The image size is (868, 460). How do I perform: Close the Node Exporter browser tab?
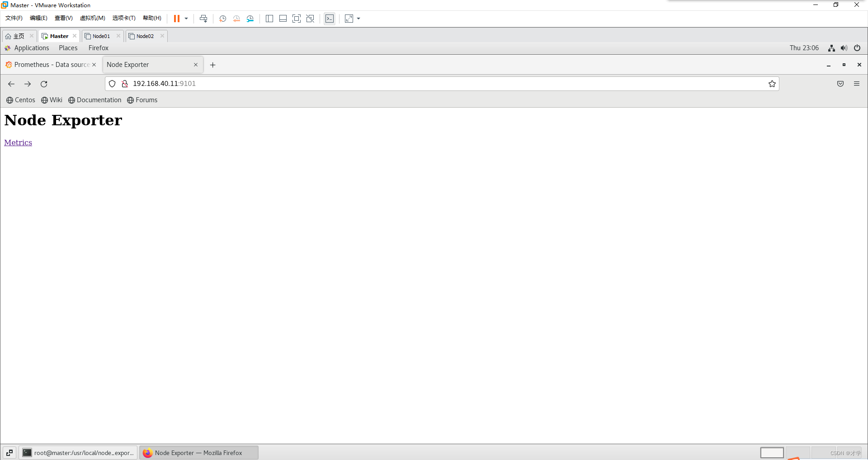coord(196,65)
